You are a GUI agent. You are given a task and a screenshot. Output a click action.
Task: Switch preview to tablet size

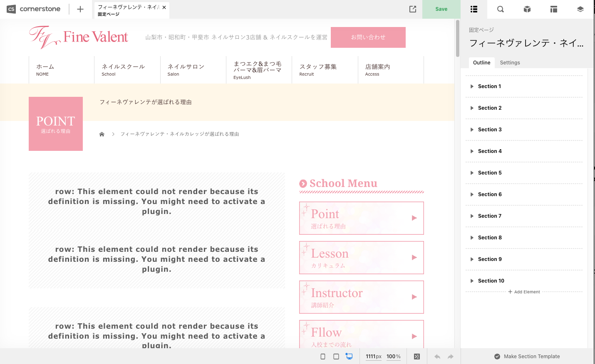(336, 357)
